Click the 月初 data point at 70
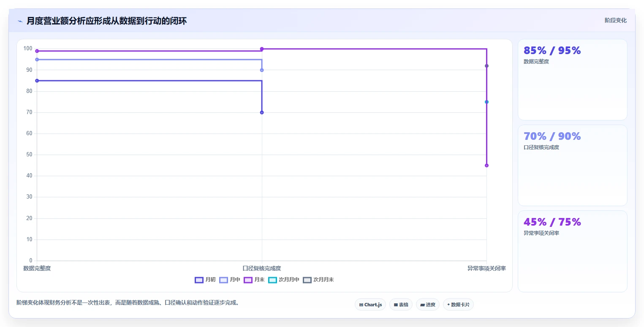This screenshot has height=327, width=644. coord(262,112)
